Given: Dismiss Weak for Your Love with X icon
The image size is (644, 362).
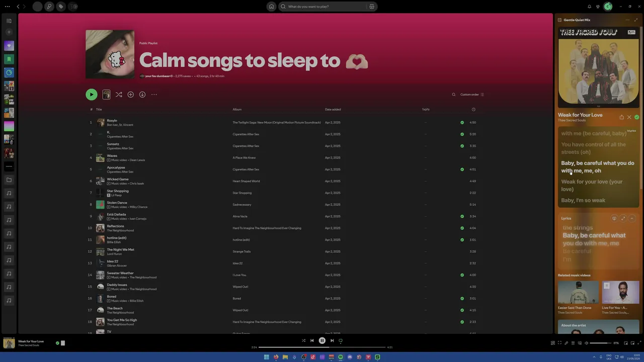Looking at the screenshot, I should (x=629, y=117).
